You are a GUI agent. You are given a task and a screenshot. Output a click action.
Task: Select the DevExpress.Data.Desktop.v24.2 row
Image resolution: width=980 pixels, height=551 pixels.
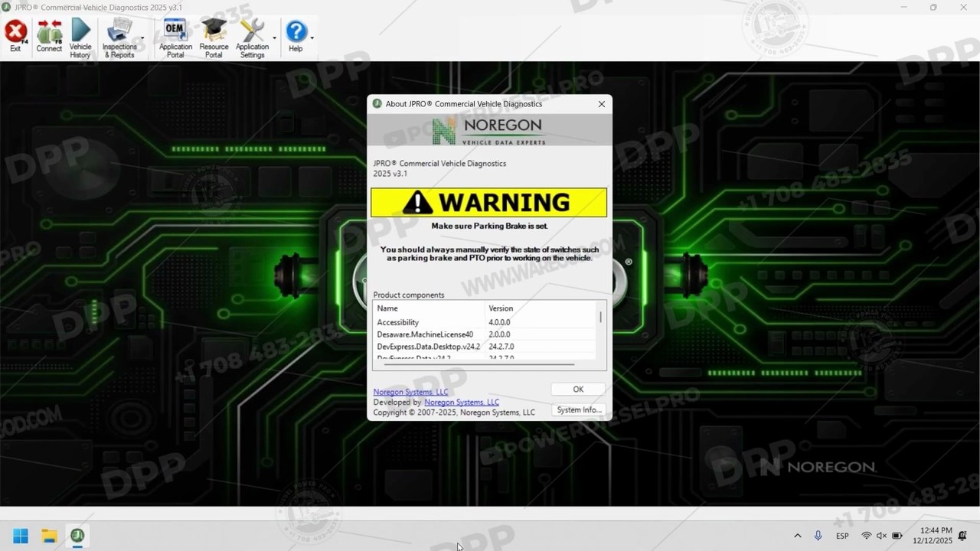click(x=485, y=347)
